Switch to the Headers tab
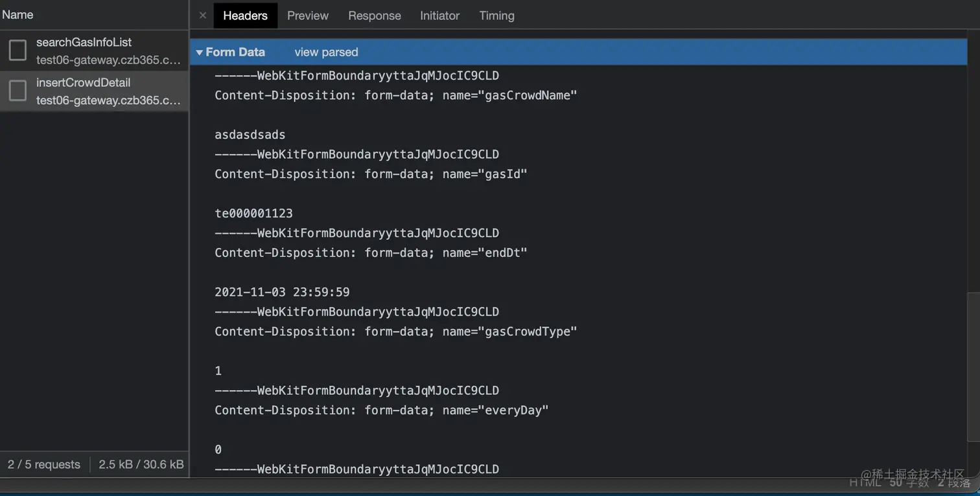This screenshot has width=980, height=496. point(245,16)
